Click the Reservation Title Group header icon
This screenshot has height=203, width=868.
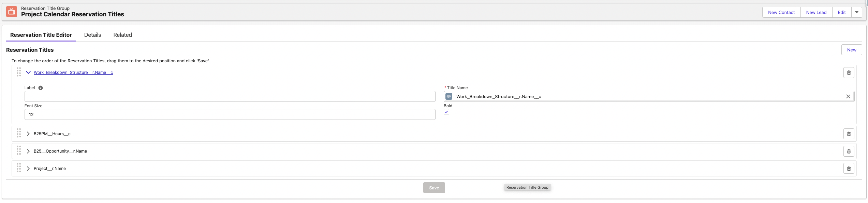(x=12, y=12)
